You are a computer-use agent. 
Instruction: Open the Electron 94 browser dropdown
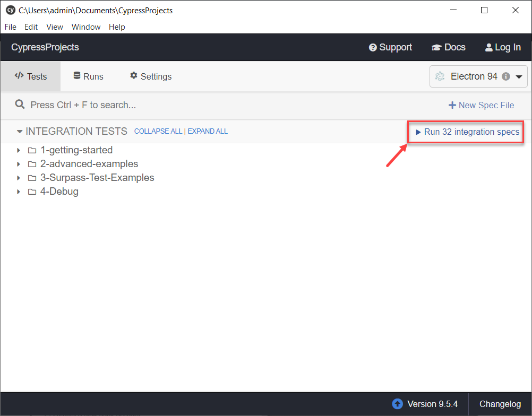coord(478,76)
